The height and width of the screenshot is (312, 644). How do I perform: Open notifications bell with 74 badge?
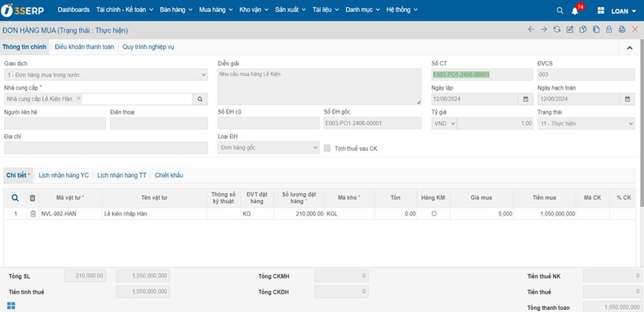click(x=575, y=11)
